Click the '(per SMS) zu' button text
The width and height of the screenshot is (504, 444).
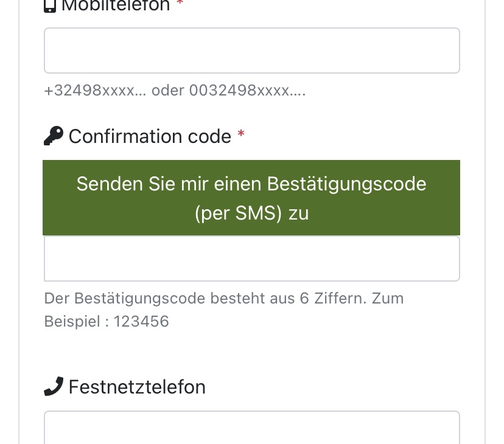click(251, 213)
